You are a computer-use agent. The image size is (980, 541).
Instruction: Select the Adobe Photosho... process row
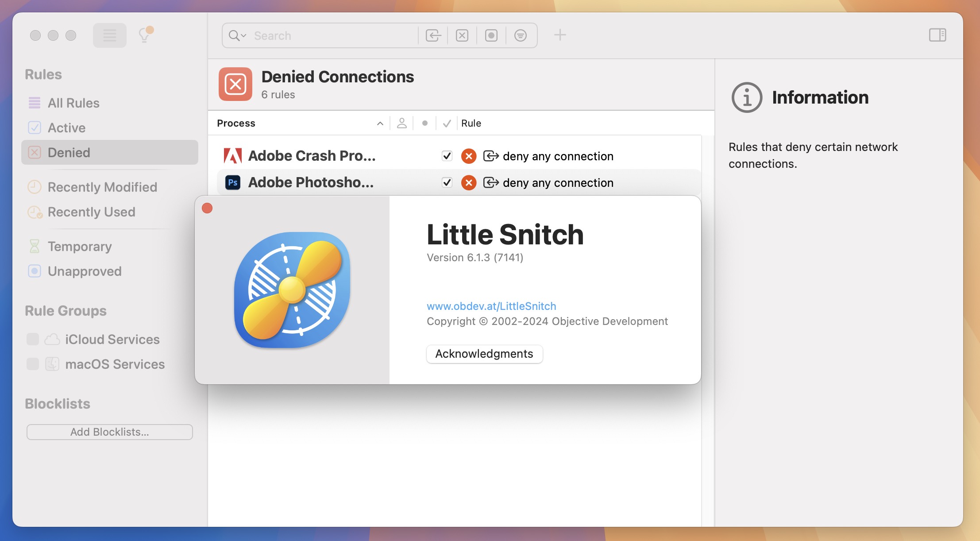coord(459,182)
